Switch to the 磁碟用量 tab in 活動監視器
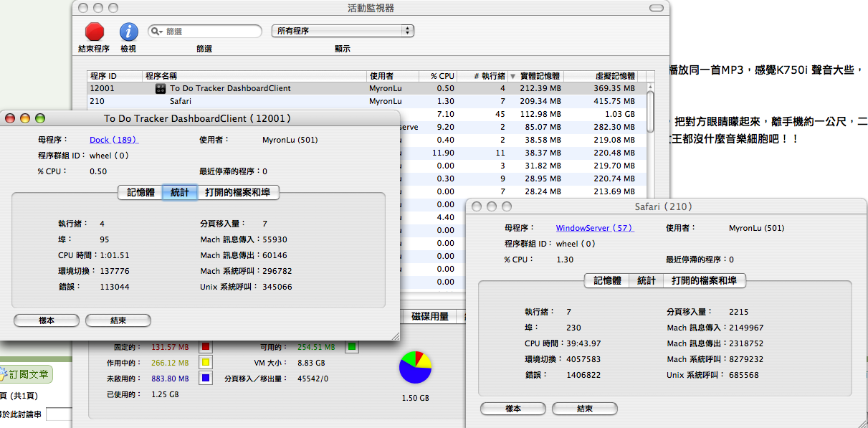This screenshot has width=868, height=428. click(430, 316)
